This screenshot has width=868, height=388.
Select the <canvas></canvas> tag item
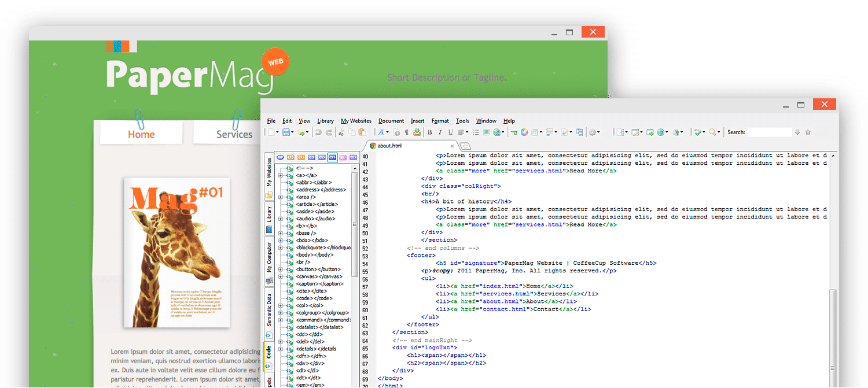pyautogui.click(x=319, y=276)
